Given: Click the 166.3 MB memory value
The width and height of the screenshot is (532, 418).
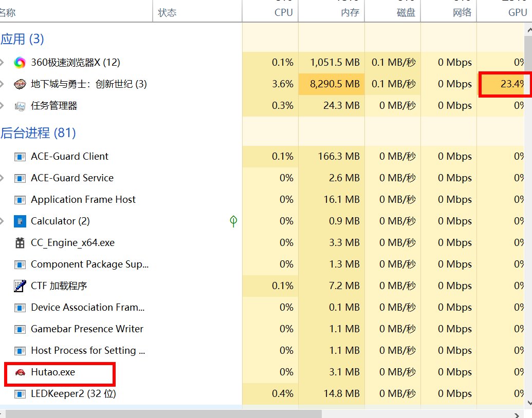Looking at the screenshot, I should click(339, 156).
